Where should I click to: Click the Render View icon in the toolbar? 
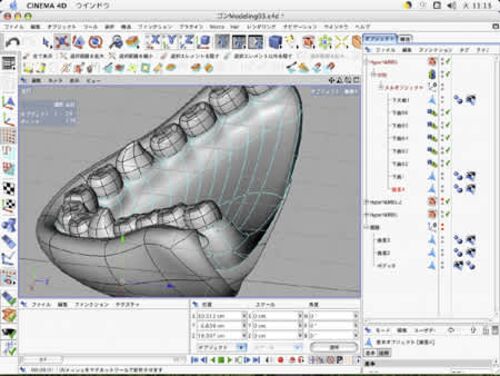pos(223,42)
